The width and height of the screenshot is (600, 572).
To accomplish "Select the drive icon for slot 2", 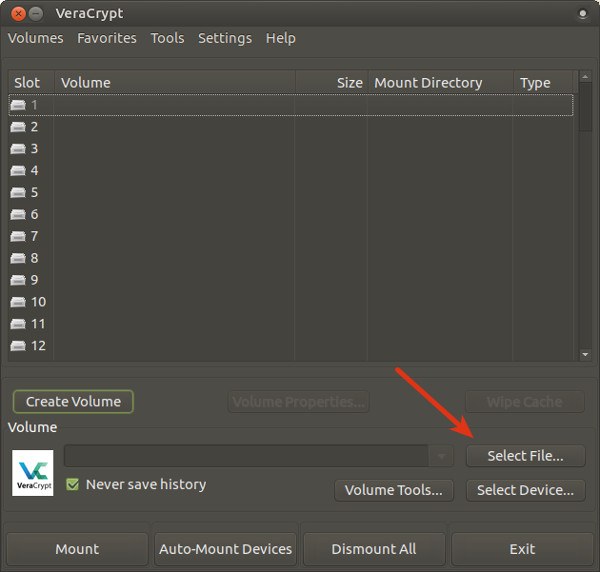I will 18,127.
